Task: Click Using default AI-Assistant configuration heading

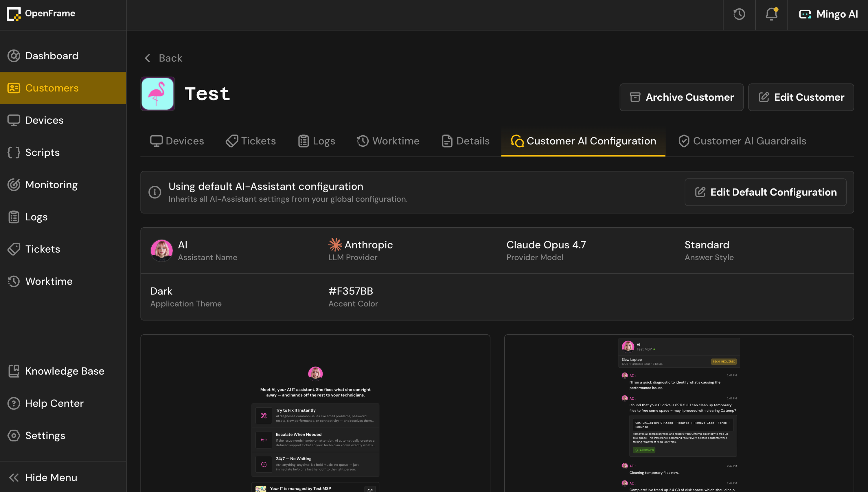Action: [266, 187]
